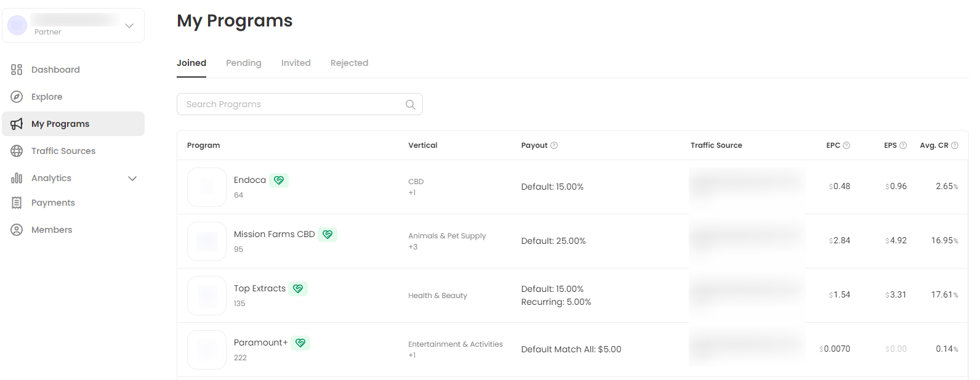Click the Avg. CR help icon
The width and height of the screenshot is (980, 380).
955,145
